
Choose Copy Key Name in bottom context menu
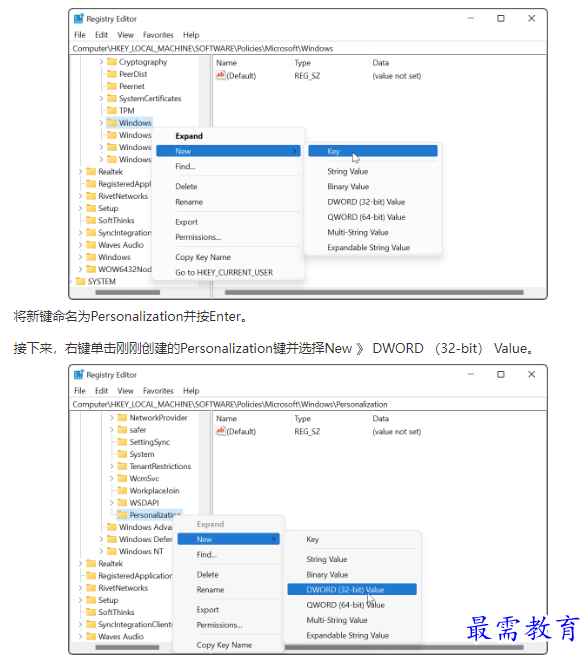pyautogui.click(x=224, y=645)
